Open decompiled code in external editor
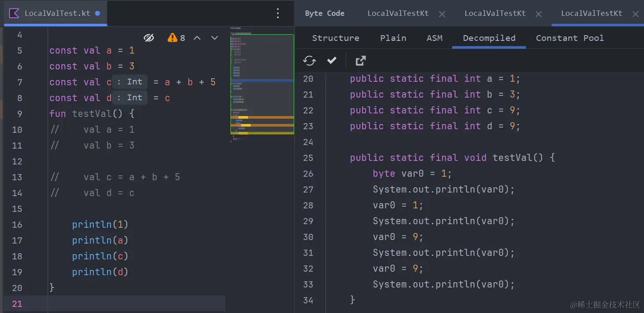The height and width of the screenshot is (313, 644). [360, 61]
